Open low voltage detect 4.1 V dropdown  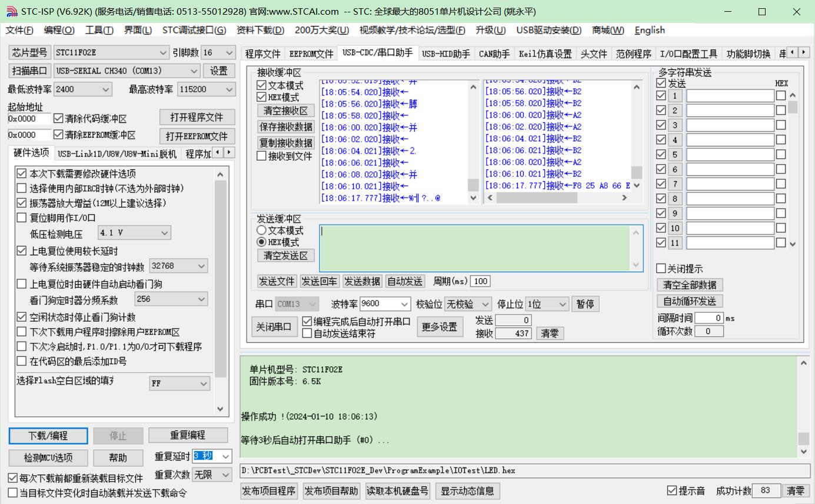click(x=134, y=232)
